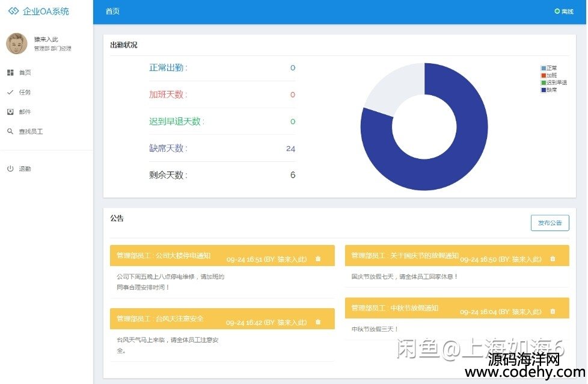Open the 首页 dashboard icon in sidebar

tap(10, 72)
